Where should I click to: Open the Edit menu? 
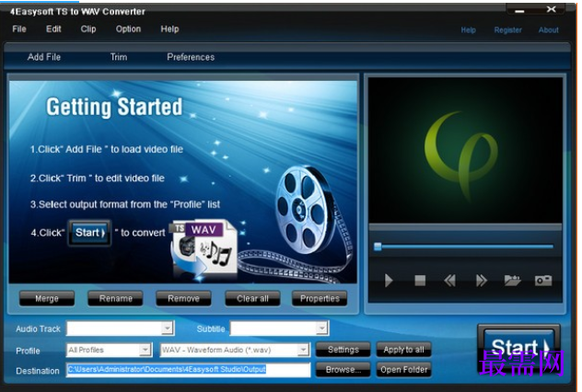pyautogui.click(x=53, y=29)
